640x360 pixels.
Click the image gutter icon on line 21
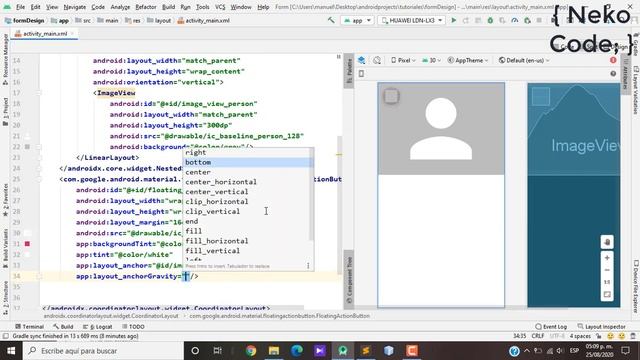point(27,136)
